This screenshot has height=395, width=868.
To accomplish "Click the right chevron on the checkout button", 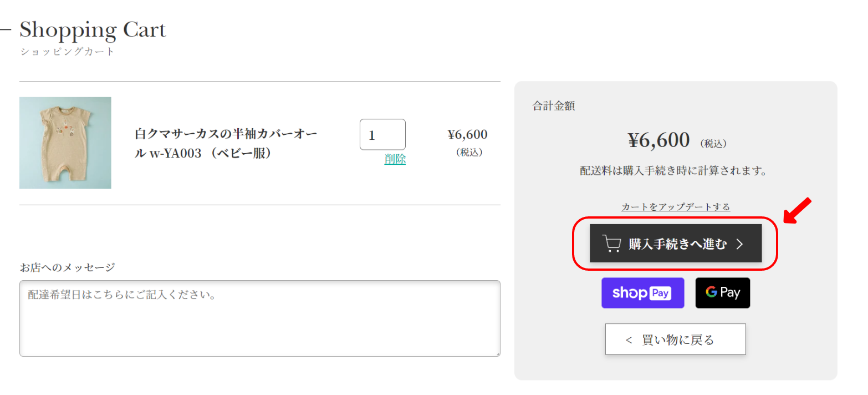I will click(739, 244).
